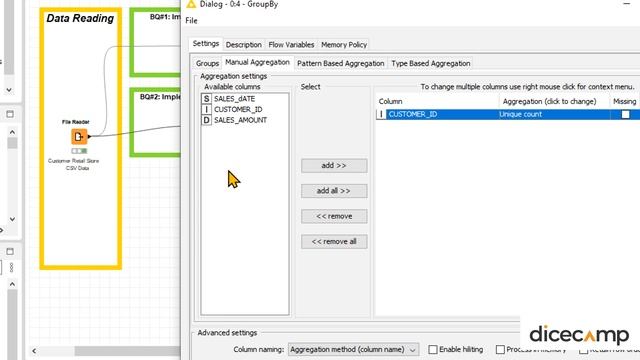The height and width of the screenshot is (360, 640).
Task: Click the << remove button
Action: [334, 216]
